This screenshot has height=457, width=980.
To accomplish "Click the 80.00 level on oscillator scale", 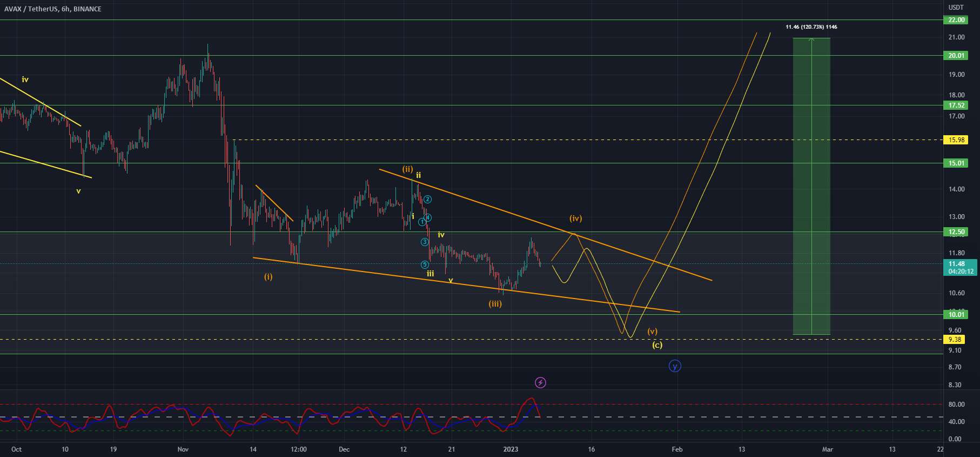I will (956, 405).
